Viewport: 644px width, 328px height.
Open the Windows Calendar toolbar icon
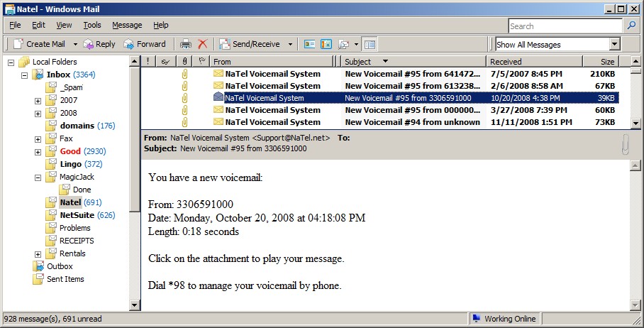click(x=326, y=44)
